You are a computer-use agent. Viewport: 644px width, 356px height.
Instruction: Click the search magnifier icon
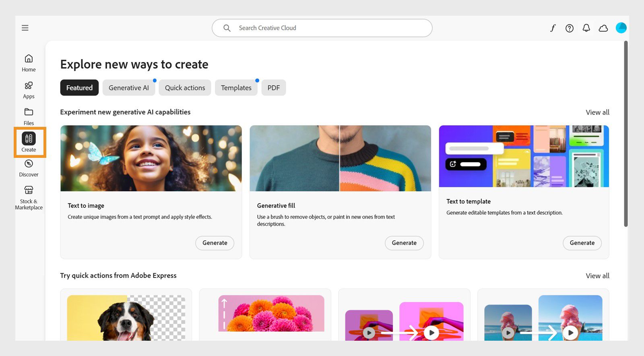click(227, 28)
